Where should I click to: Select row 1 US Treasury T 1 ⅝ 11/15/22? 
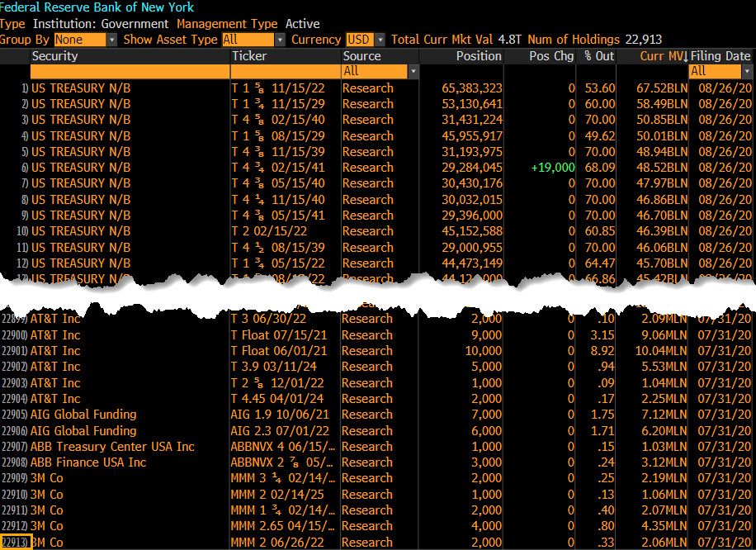pos(81,88)
